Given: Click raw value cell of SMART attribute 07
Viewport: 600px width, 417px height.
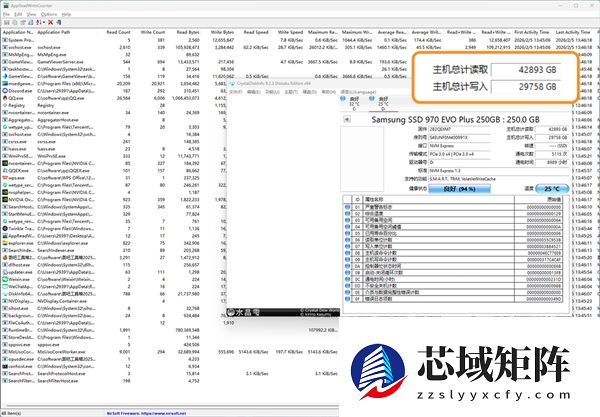Looking at the screenshot, I should [539, 246].
